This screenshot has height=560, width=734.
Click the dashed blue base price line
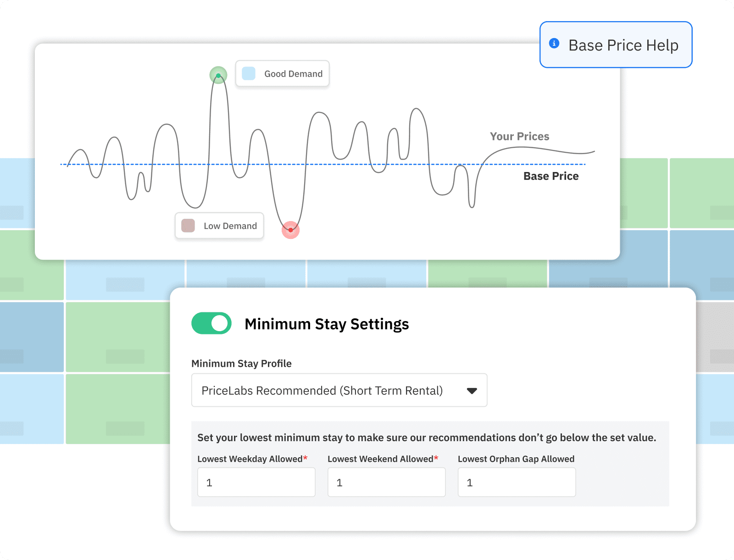[349, 164]
